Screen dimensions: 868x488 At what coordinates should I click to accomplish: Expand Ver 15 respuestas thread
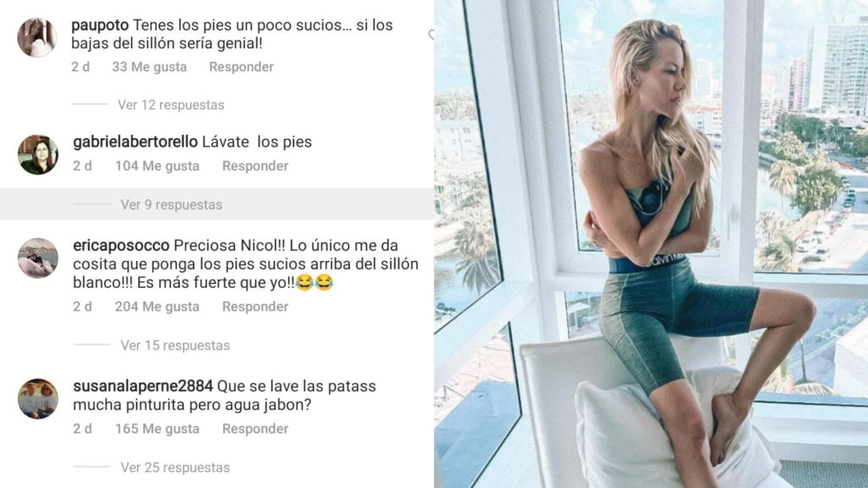[175, 346]
